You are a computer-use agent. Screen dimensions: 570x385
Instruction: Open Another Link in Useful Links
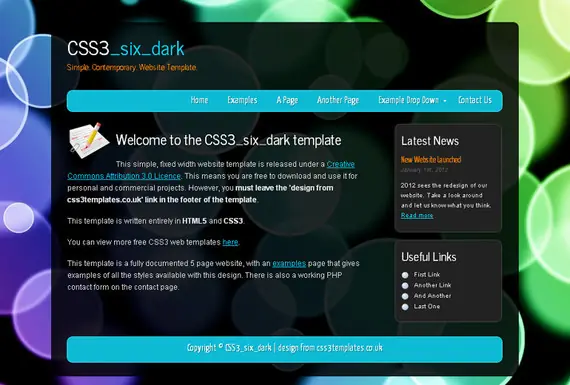point(432,285)
